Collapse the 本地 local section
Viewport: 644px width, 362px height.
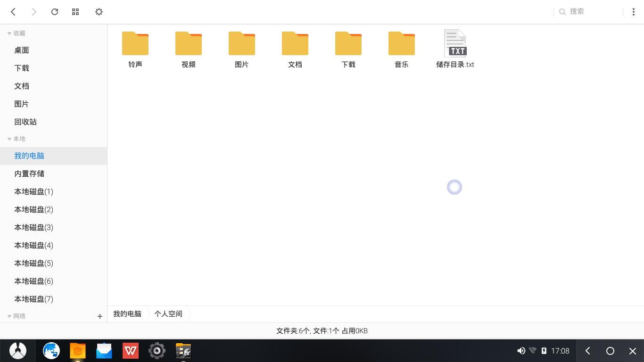click(8, 139)
